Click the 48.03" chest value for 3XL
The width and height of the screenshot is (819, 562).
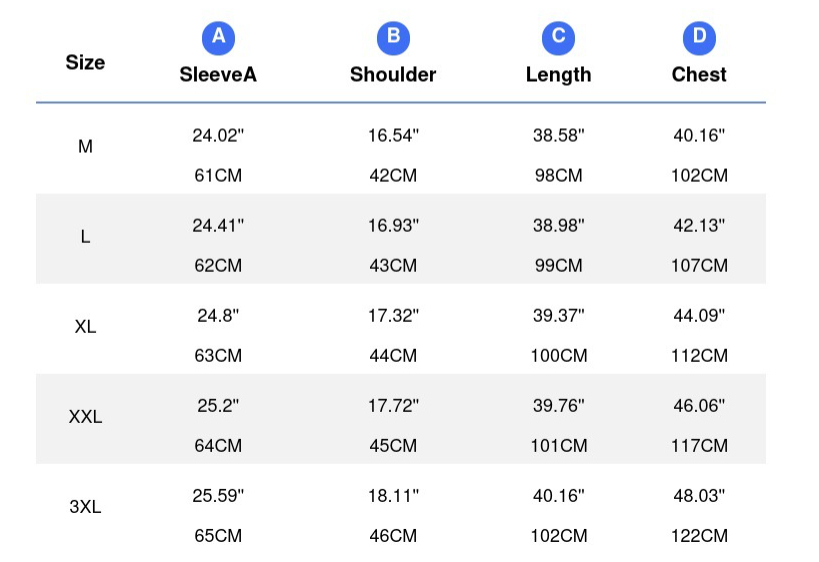pos(699,495)
